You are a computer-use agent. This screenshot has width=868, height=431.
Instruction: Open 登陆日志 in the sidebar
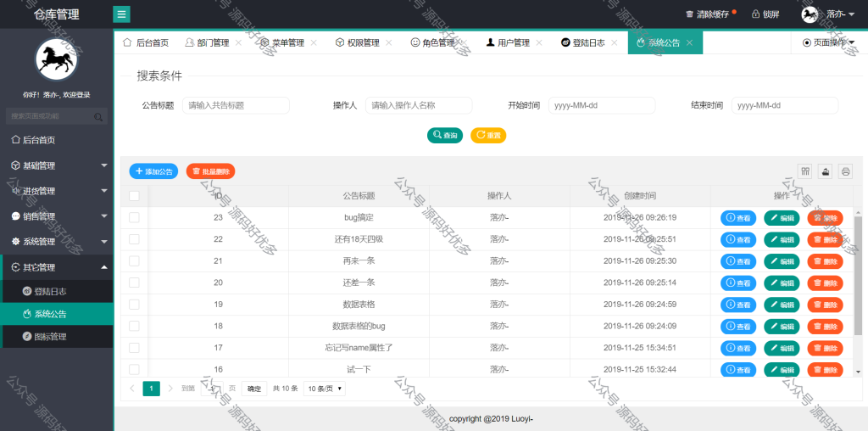pos(57,291)
